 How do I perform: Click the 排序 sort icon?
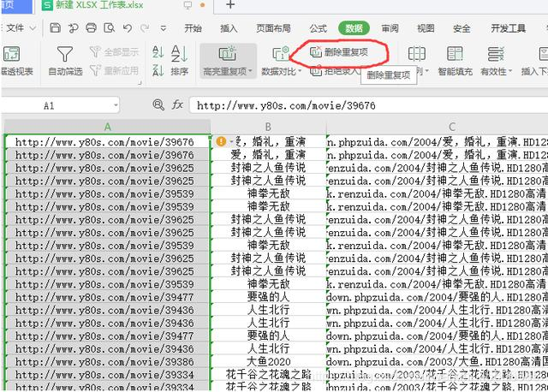179,54
